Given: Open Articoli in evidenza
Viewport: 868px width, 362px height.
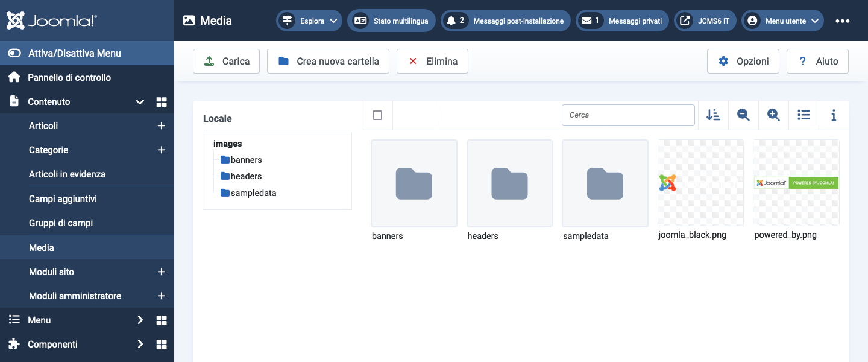Looking at the screenshot, I should tap(68, 174).
